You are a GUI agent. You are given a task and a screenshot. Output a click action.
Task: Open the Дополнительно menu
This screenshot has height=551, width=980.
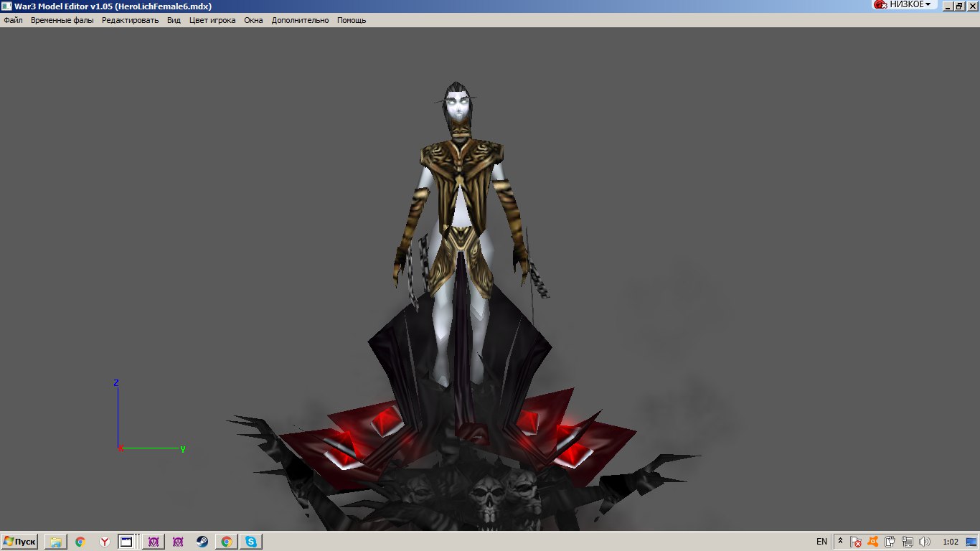[300, 20]
